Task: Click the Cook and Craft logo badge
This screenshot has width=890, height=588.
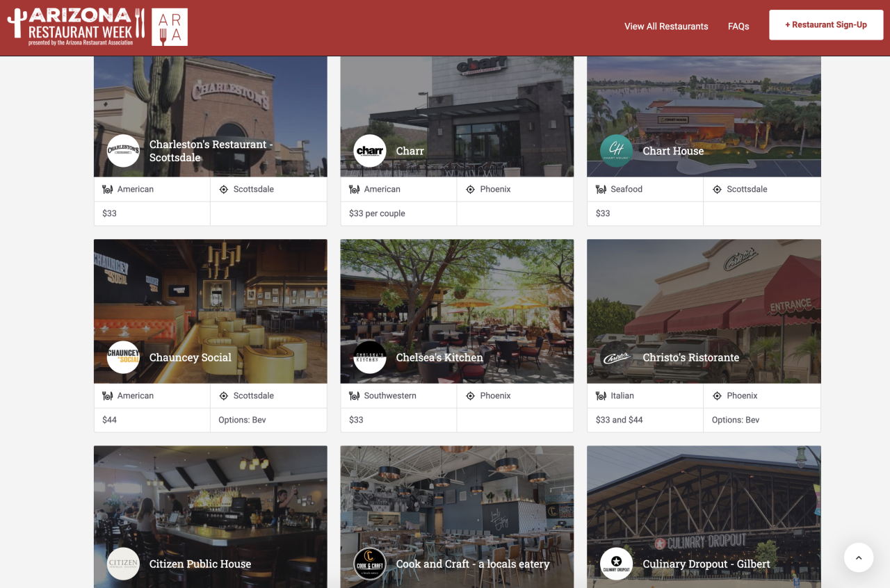Action: tap(370, 564)
